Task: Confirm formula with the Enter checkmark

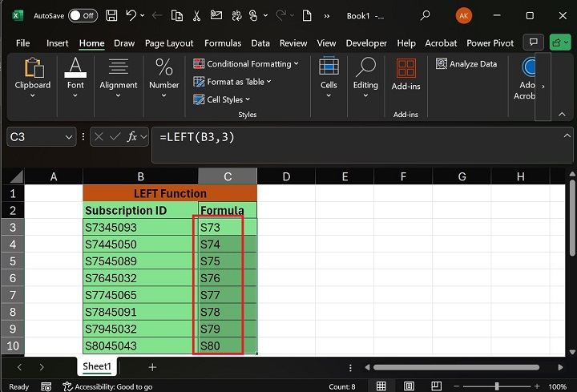Action: point(115,137)
